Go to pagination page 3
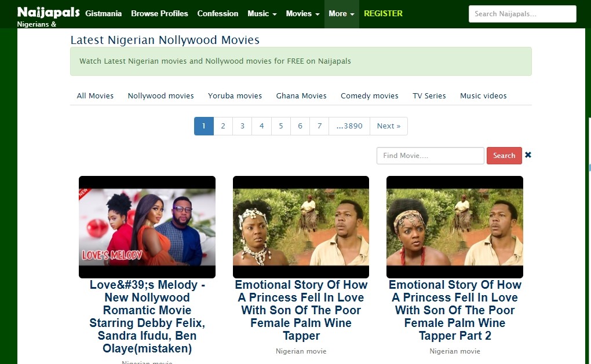Image resolution: width=591 pixels, height=364 pixels. pos(242,126)
